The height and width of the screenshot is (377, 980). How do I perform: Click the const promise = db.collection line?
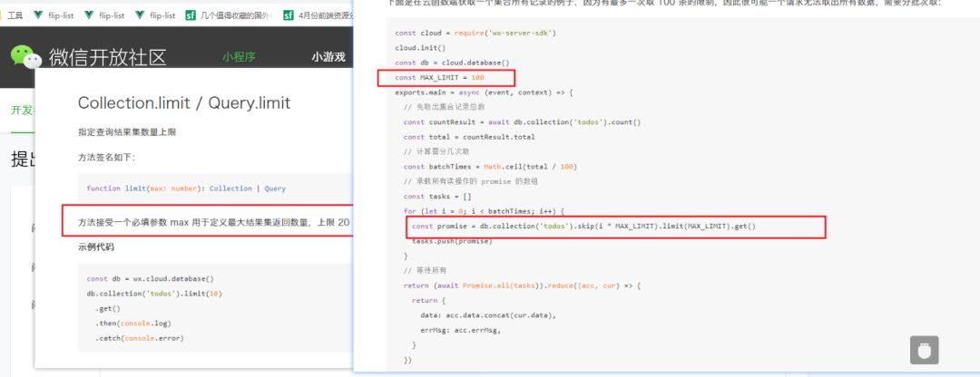[583, 226]
